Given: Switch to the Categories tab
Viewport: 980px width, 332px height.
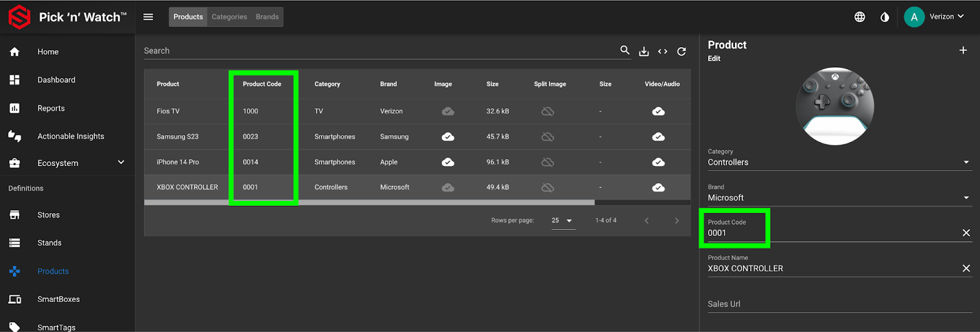Looking at the screenshot, I should click(x=229, y=17).
